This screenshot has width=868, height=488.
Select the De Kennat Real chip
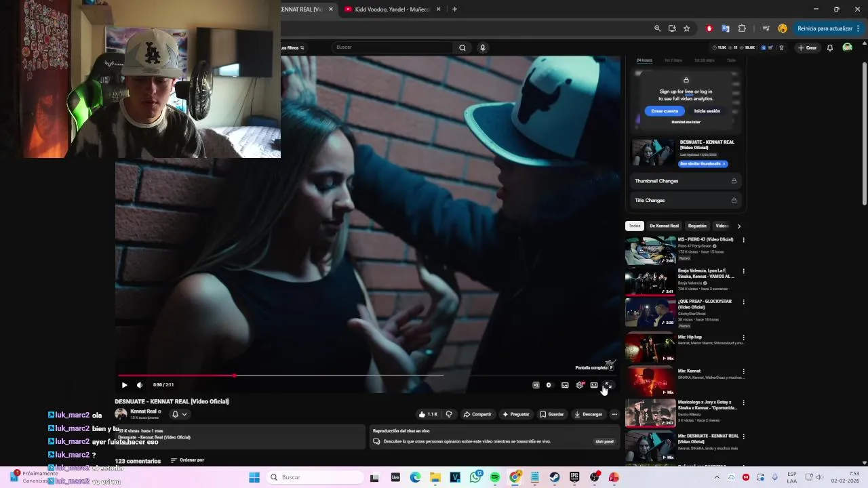coord(664,226)
